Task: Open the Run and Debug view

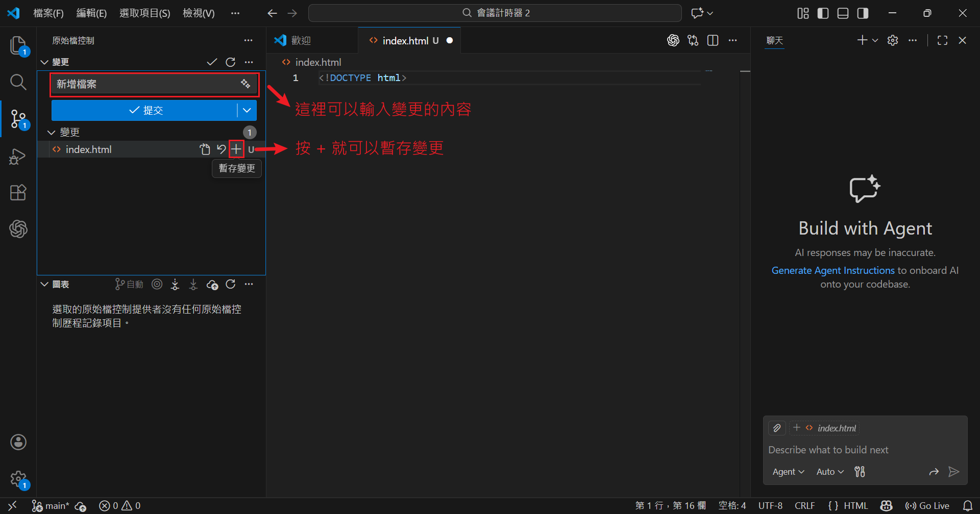Action: point(18,156)
